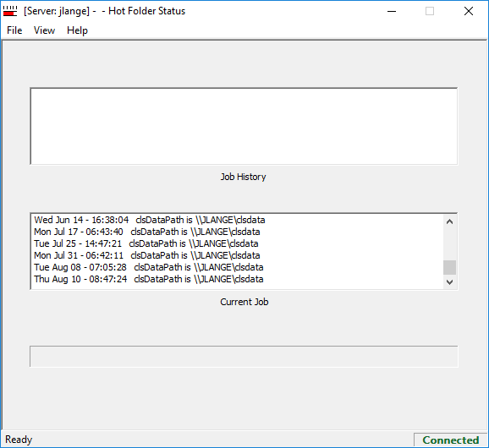Click the scroll up arrow in Current Job log
The height and width of the screenshot is (448, 489).
point(449,221)
